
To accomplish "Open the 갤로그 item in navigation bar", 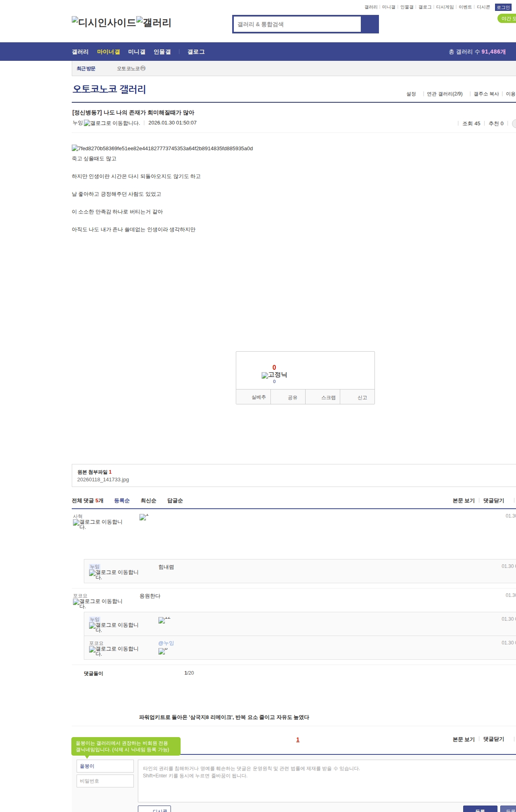I will pos(196,52).
